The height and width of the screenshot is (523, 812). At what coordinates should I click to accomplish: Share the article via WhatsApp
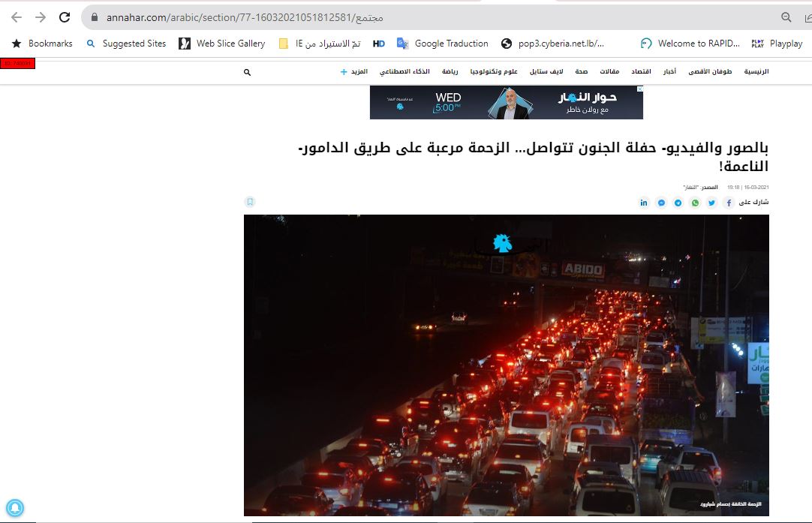695,203
